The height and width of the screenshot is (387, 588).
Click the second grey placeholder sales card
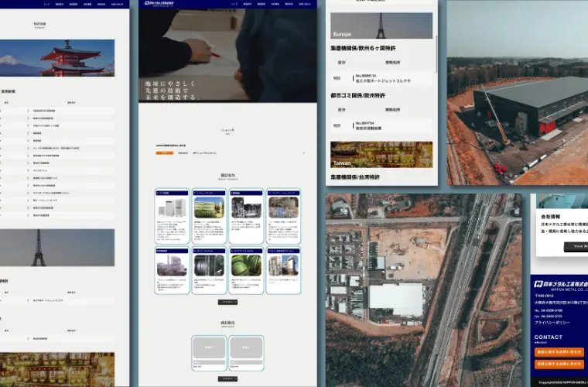click(x=246, y=353)
